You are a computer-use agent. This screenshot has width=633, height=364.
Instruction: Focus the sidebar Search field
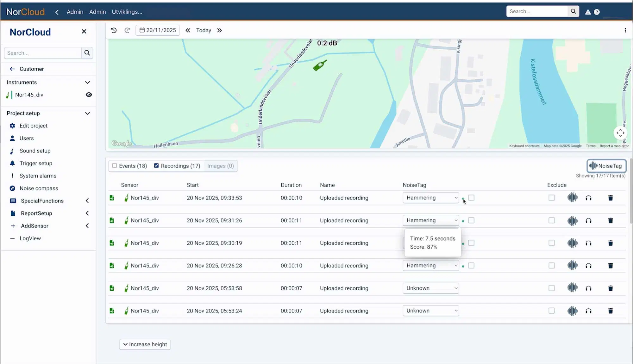[x=43, y=53]
